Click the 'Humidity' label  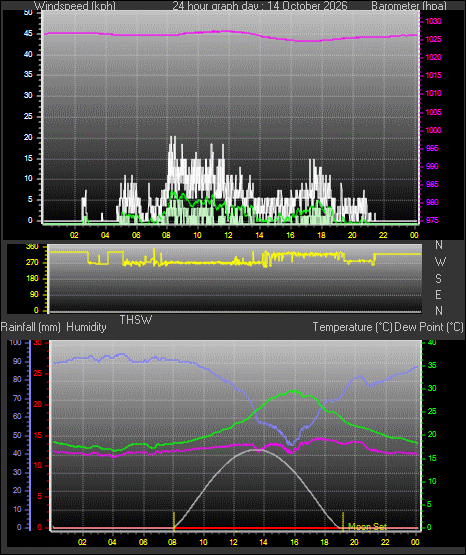click(86, 327)
